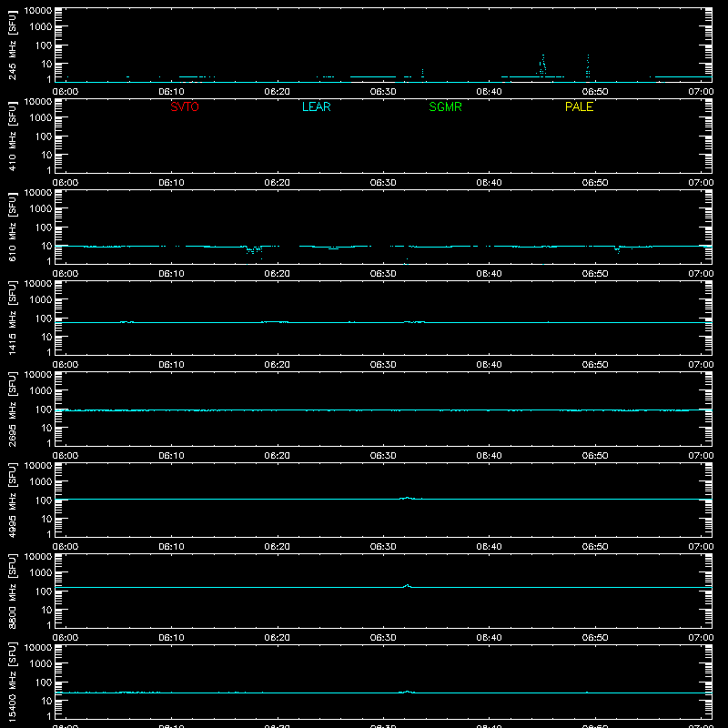
Task: Click the 4995 MHz bump after 06:30
Action: coord(407,498)
